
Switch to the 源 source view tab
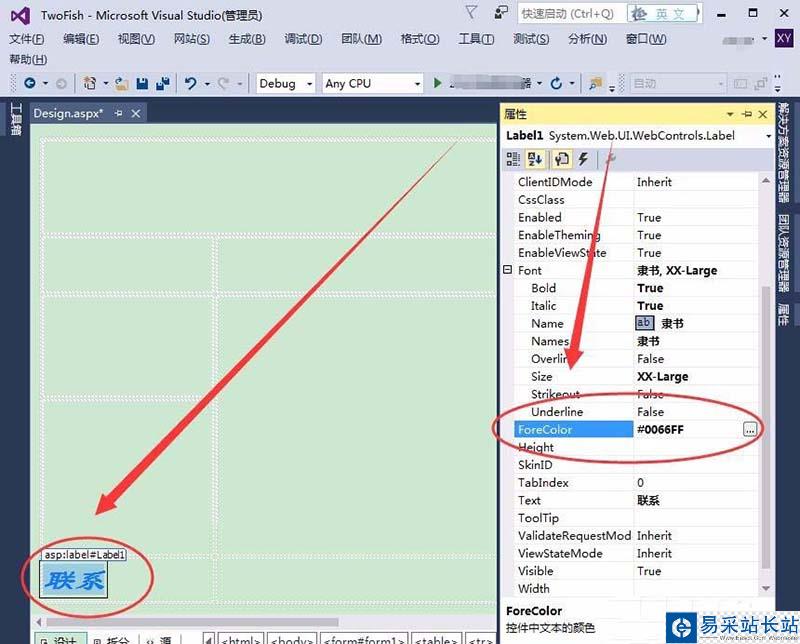coord(158,639)
